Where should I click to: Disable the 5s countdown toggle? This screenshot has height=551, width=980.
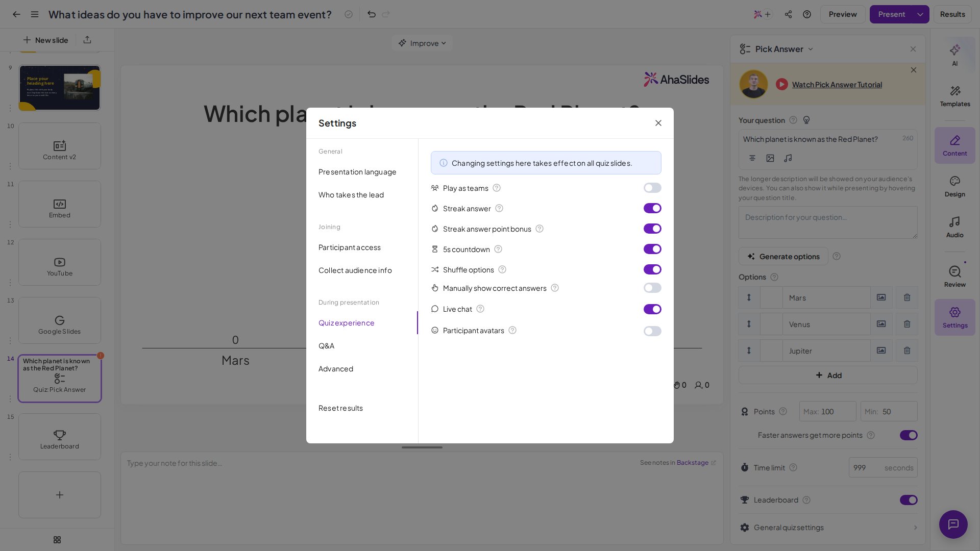coord(652,249)
